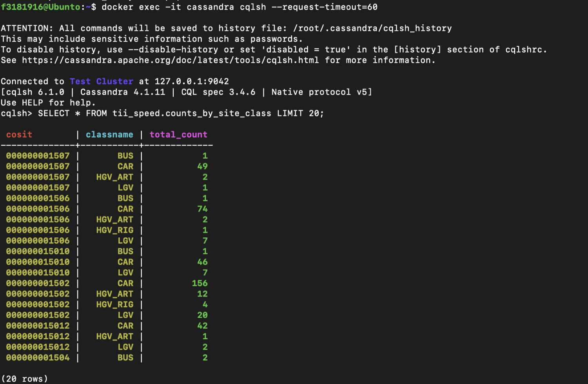The height and width of the screenshot is (384, 588).
Task: Click total_count value 20
Action: tap(202, 315)
